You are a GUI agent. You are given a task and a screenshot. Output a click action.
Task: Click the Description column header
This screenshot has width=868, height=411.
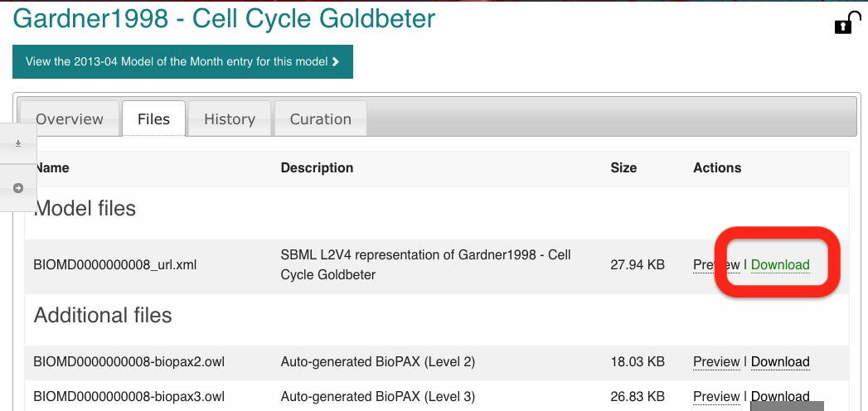pyautogui.click(x=317, y=167)
